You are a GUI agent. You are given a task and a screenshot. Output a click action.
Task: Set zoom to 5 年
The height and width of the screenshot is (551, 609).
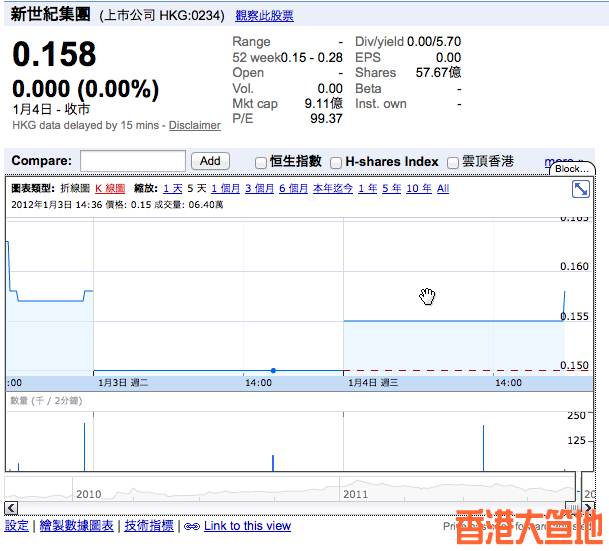392,189
